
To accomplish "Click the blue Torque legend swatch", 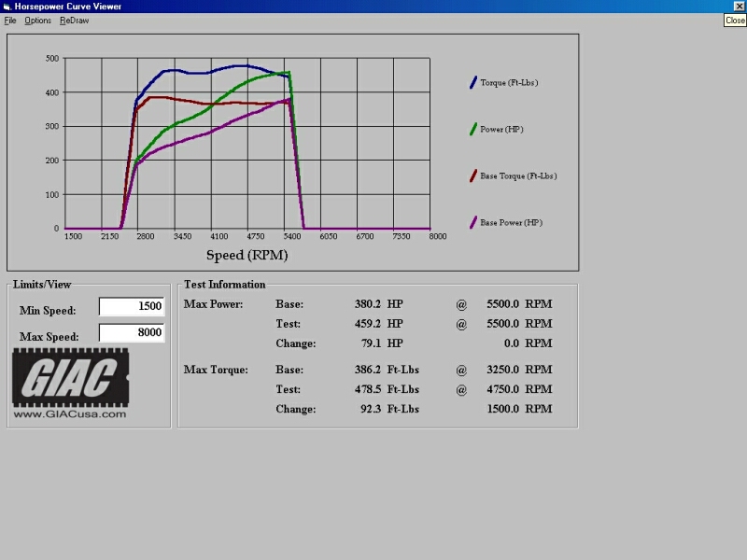I will pos(473,82).
